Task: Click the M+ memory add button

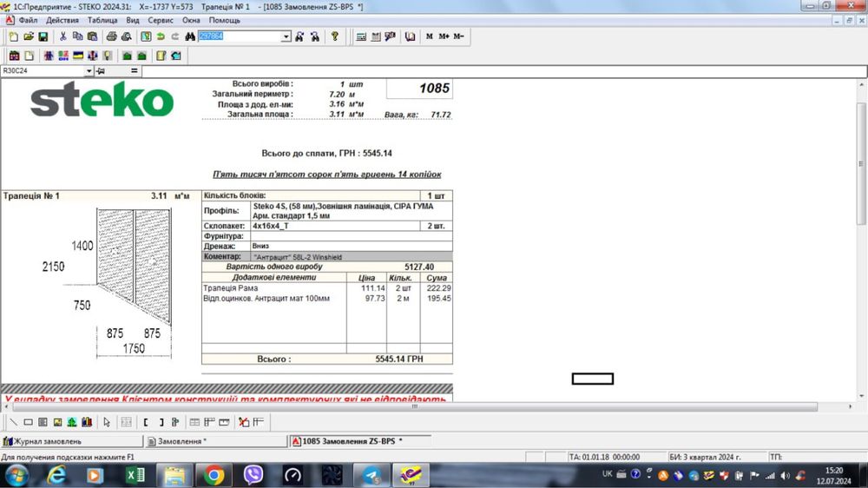Action: [x=444, y=36]
